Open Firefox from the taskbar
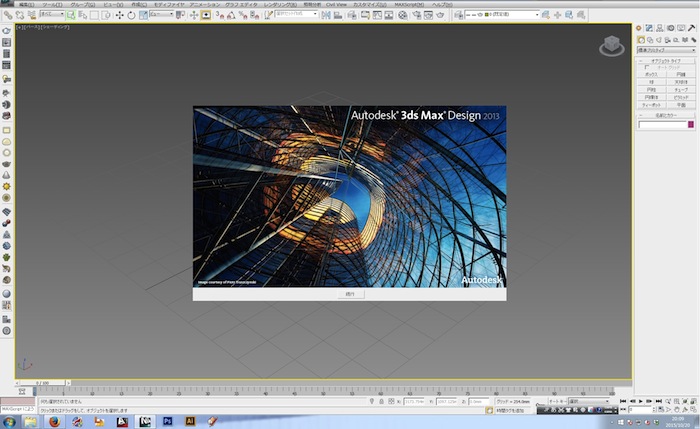 pos(56,421)
